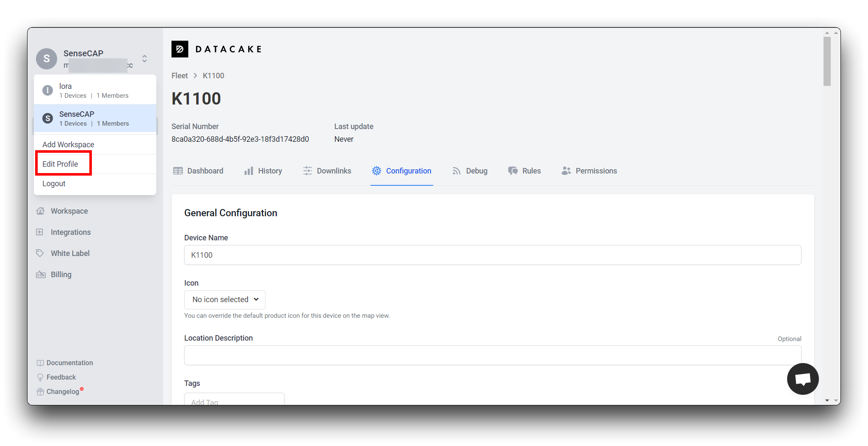Screen dimensions: 868x446
Task: Open Documentation link
Action: click(70, 363)
